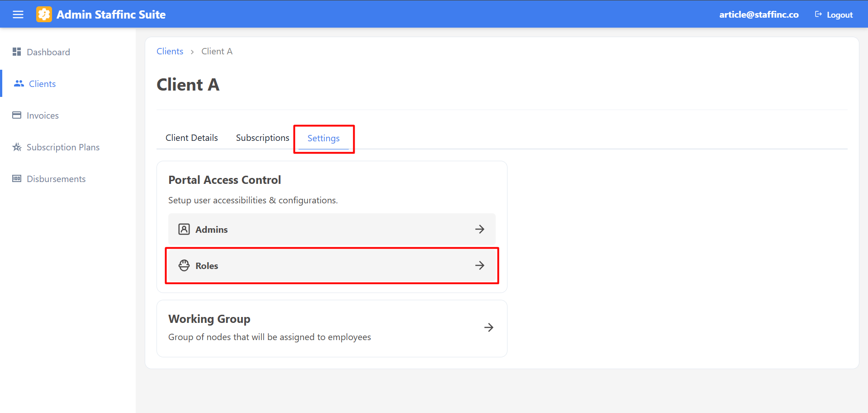Click the Staffinc Suite logo icon
This screenshot has height=413, width=868.
[44, 14]
